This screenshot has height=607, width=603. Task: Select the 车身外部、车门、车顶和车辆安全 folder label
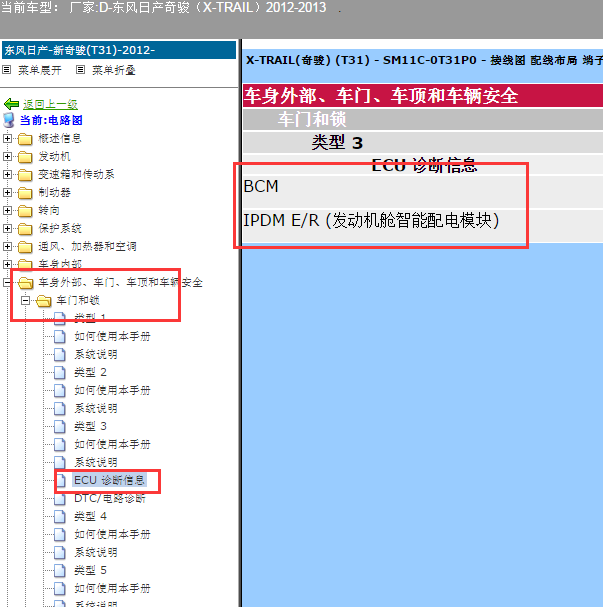click(120, 283)
